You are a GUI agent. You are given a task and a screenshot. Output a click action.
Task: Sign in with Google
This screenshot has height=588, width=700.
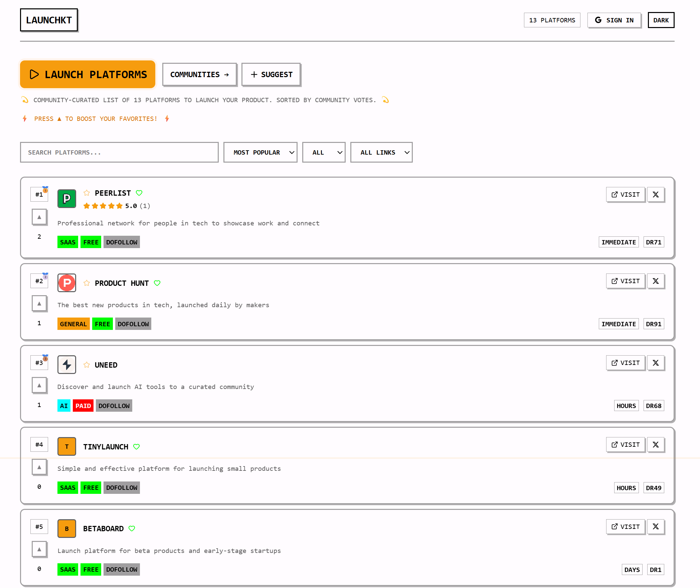click(x=614, y=20)
